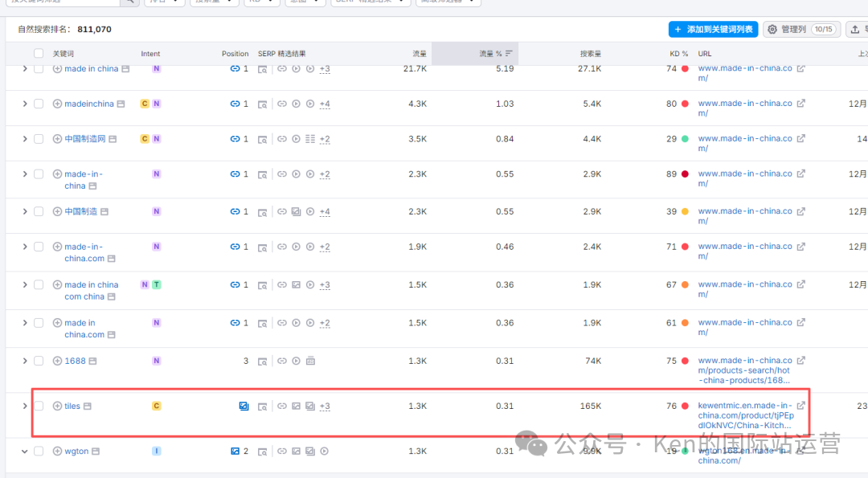Show the +3 SERP features for tiles
This screenshot has height=478, width=868.
click(x=325, y=406)
